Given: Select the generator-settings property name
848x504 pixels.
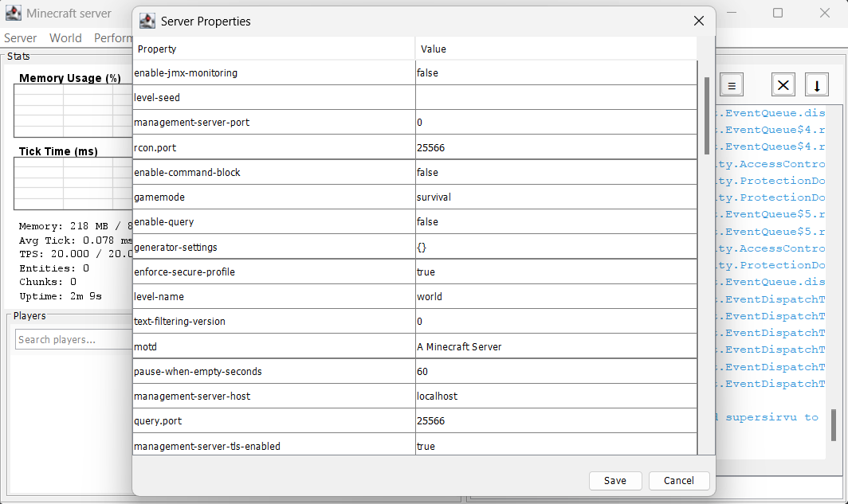Looking at the screenshot, I should [273, 247].
